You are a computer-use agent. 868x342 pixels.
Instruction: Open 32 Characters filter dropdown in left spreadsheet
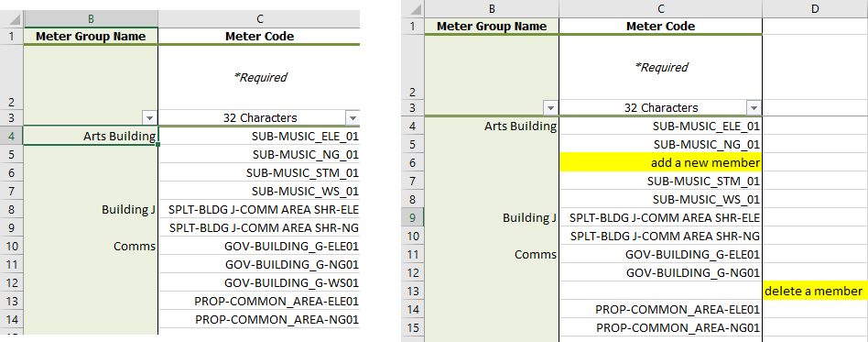tap(353, 117)
